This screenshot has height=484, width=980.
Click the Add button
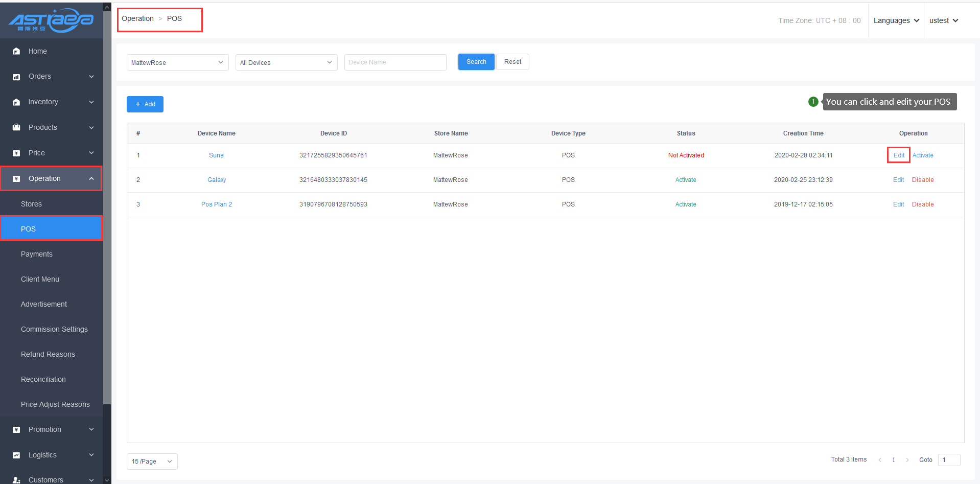pyautogui.click(x=145, y=104)
